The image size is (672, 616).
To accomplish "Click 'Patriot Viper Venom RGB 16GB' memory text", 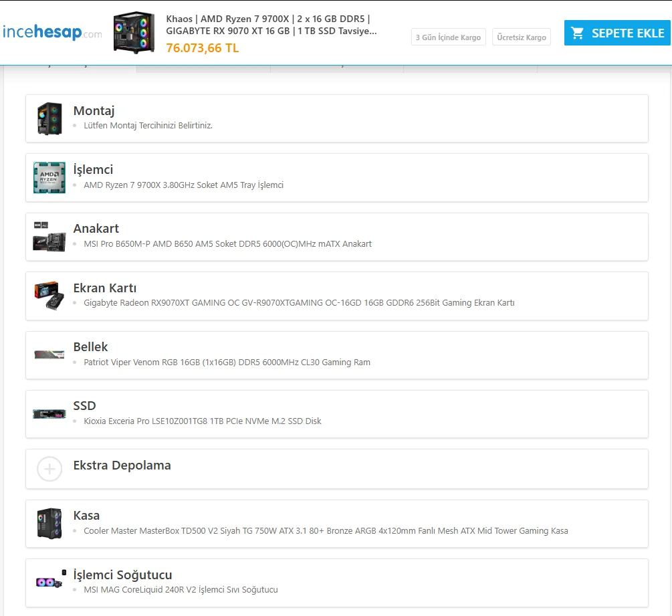I will click(x=227, y=363).
